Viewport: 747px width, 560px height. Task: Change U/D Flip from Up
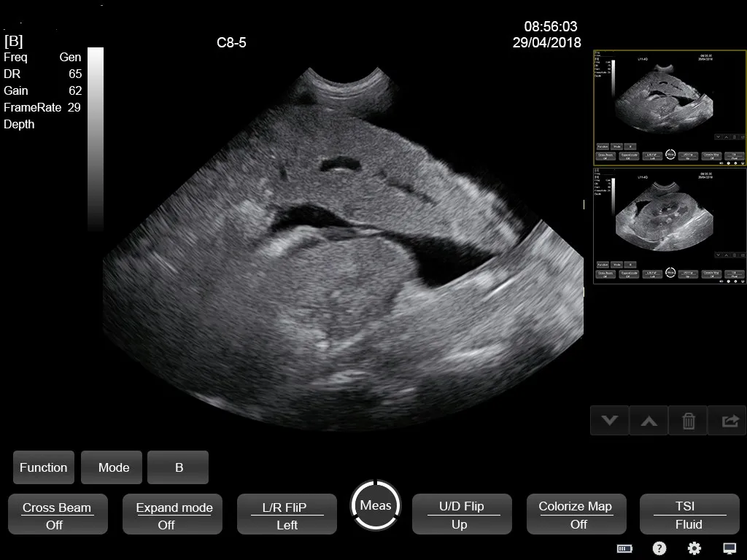(462, 514)
